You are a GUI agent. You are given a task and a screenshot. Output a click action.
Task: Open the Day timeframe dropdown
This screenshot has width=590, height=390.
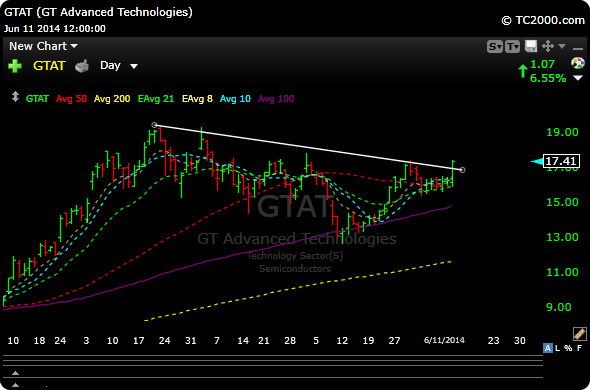coord(119,66)
